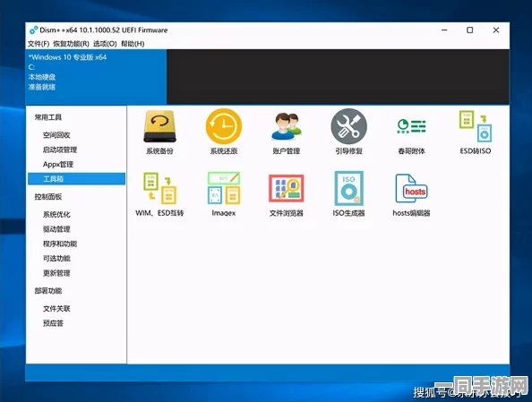Select 程序和功能 in the sidebar
Viewport: 532px width, 402px height.
pyautogui.click(x=60, y=244)
